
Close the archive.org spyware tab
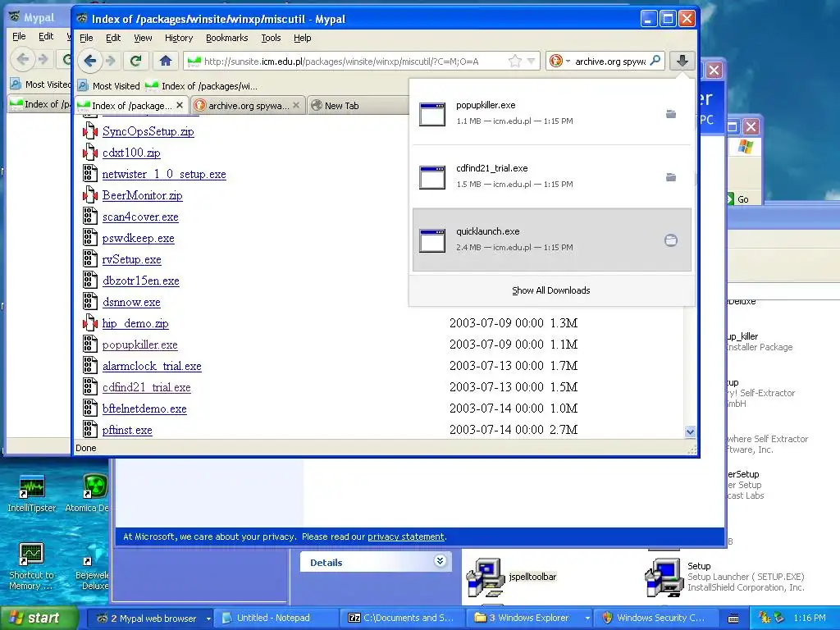[x=295, y=105]
